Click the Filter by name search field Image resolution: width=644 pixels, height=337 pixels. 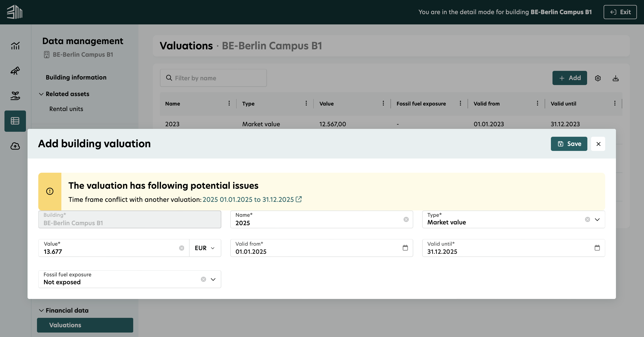coord(213,78)
